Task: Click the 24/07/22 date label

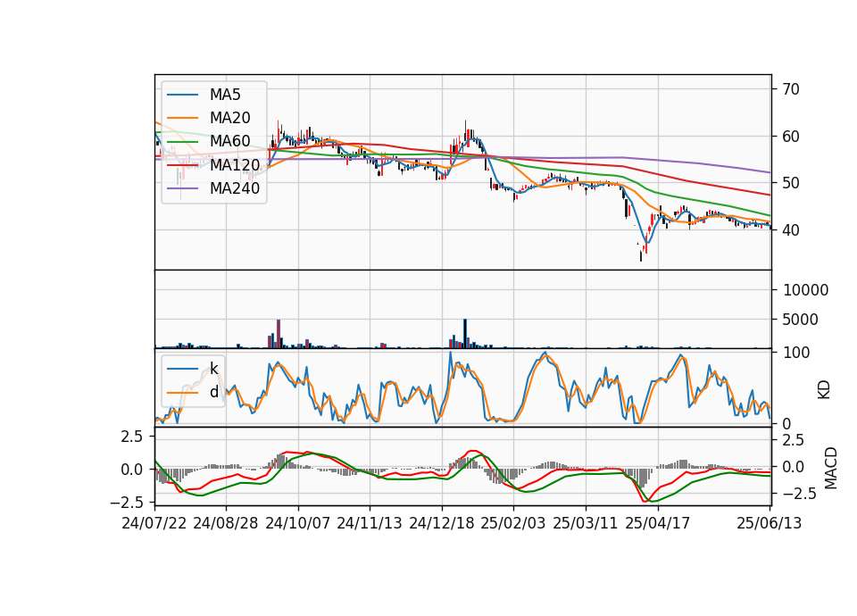Action: pos(154,523)
